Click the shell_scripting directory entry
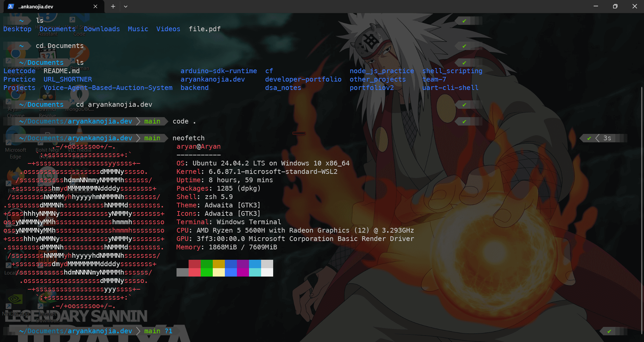644x342 pixels. click(452, 71)
